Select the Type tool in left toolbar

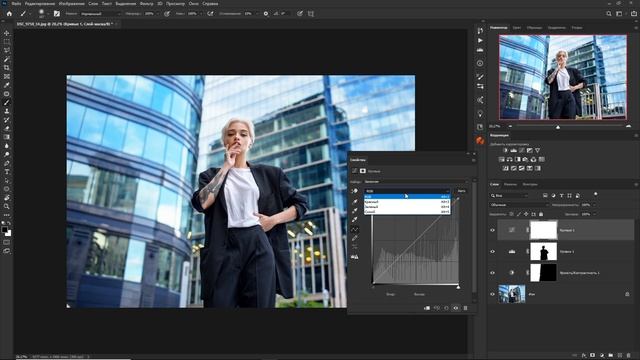pyautogui.click(x=7, y=172)
